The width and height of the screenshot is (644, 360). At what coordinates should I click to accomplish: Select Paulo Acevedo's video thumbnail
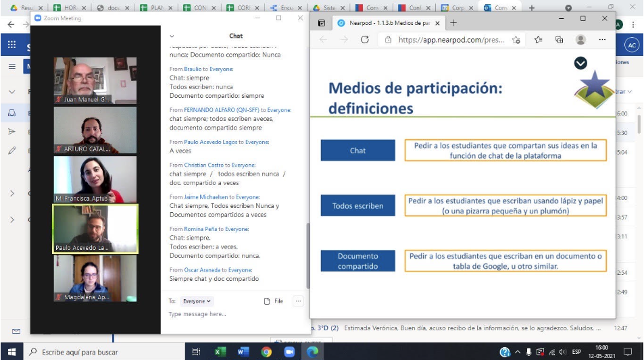95,228
